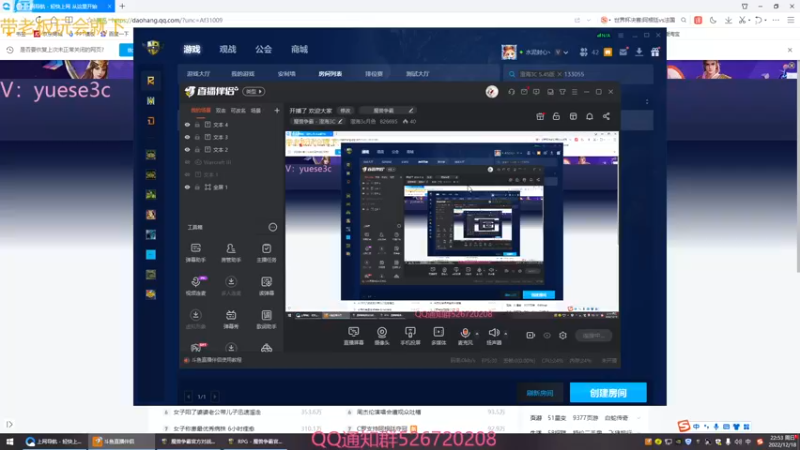Switch to 观战 main tab
Screen dimensions: 800x450
click(228, 49)
